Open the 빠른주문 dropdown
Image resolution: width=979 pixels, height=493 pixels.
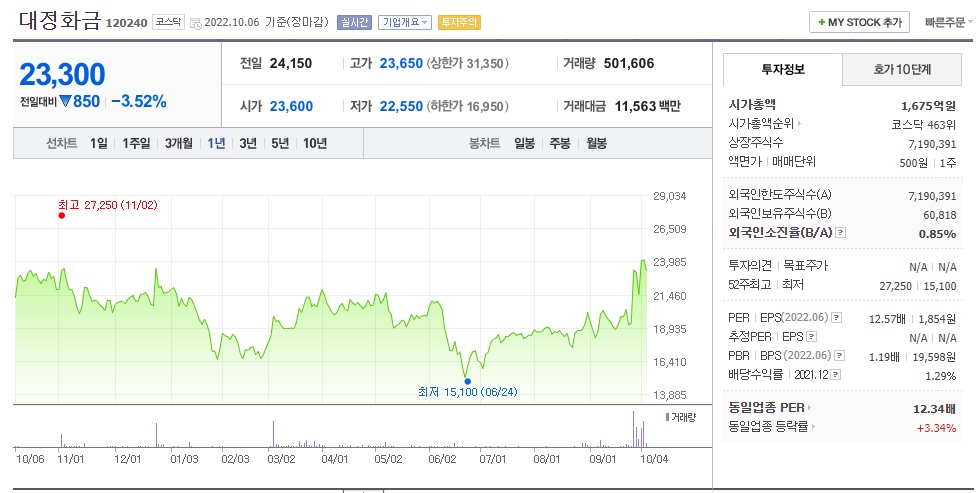(x=948, y=22)
